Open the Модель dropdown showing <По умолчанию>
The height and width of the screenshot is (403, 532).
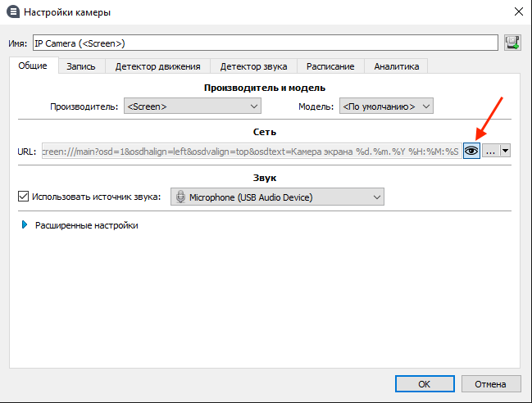coord(386,106)
